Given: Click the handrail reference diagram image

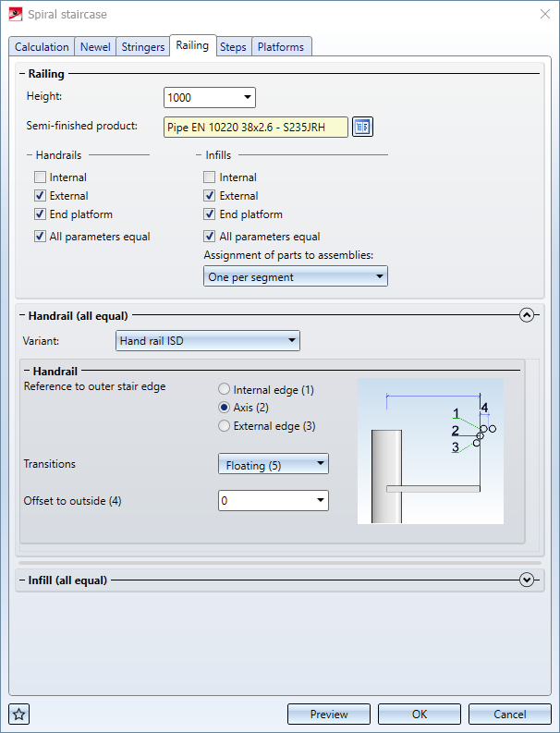Looking at the screenshot, I should click(x=431, y=451).
